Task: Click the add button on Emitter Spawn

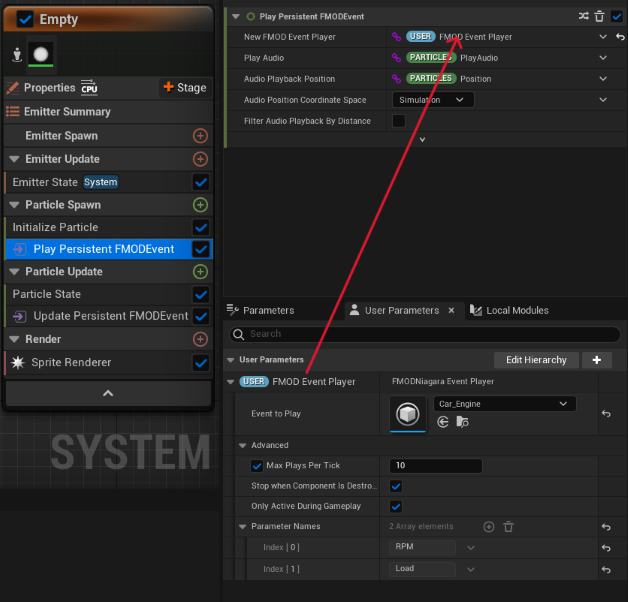Action: click(200, 136)
